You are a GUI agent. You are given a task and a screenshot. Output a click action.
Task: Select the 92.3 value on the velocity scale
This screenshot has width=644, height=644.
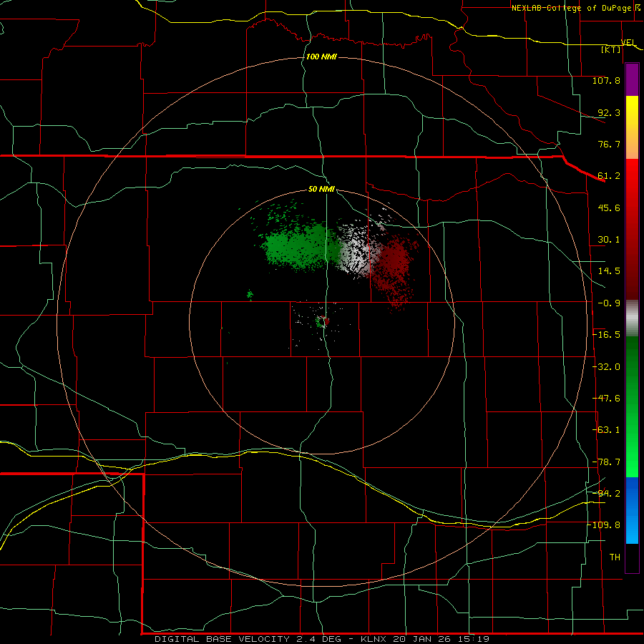tap(609, 112)
